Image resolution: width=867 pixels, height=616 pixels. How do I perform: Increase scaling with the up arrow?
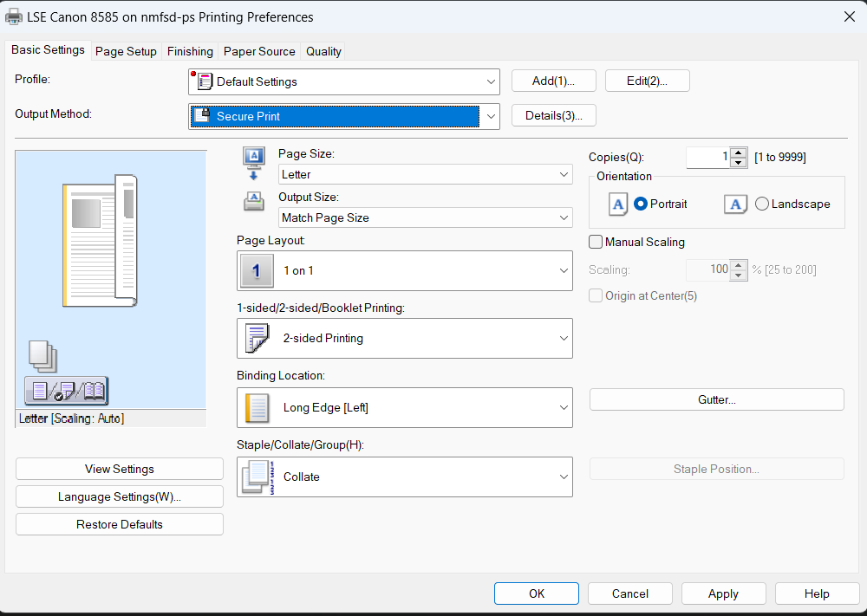tap(739, 265)
